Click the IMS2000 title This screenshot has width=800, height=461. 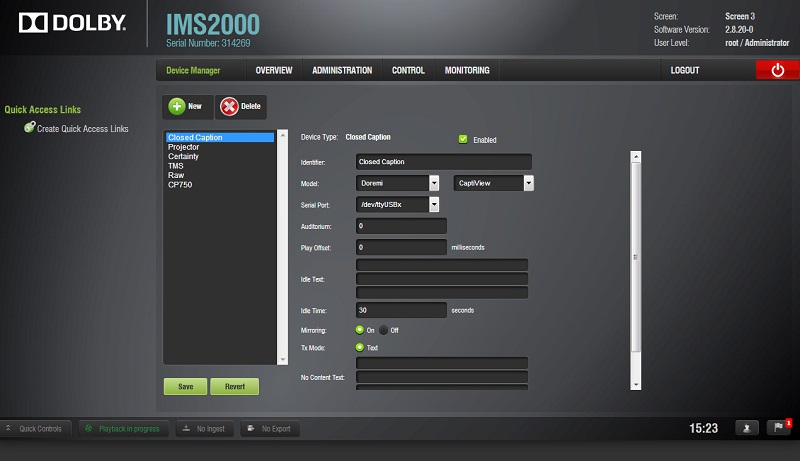(x=213, y=24)
